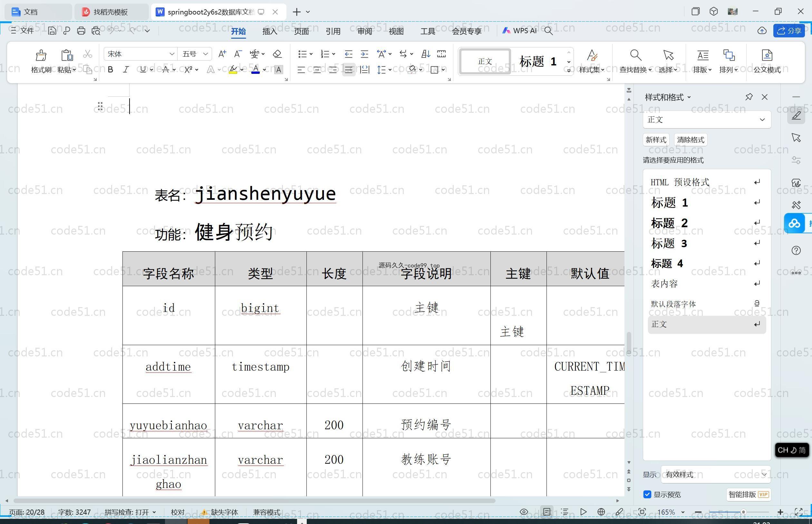Open the font size dropdown (五号)
This screenshot has width=812, height=524.
click(205, 54)
